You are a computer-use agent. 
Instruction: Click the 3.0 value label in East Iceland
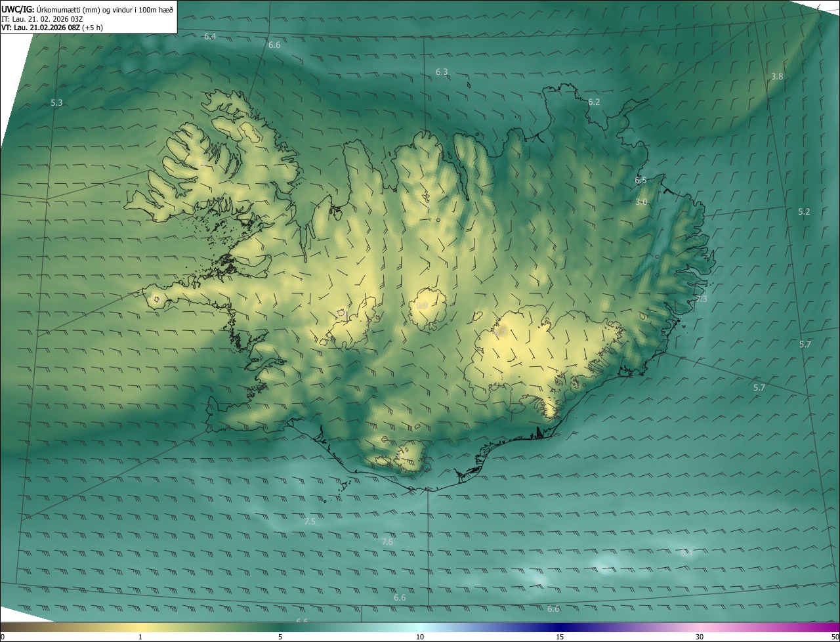(x=641, y=202)
